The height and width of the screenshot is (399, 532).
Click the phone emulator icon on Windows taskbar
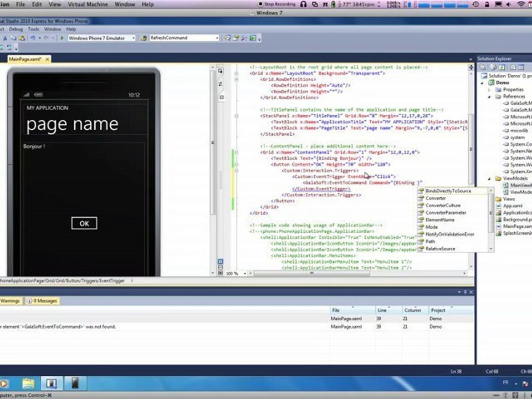pyautogui.click(x=75, y=383)
